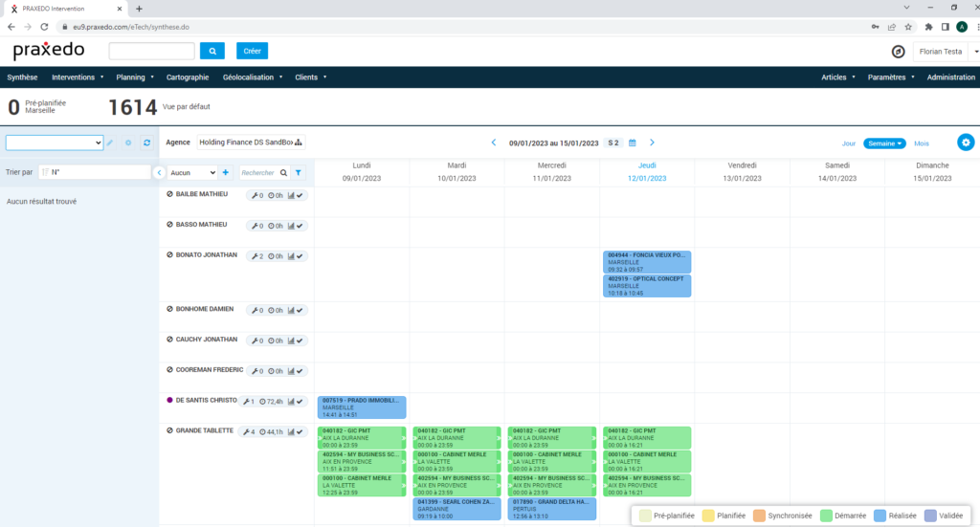Viewport: 980px width, 527px height.
Task: Open the empty filter dropdown in left panel
Action: [x=54, y=143]
